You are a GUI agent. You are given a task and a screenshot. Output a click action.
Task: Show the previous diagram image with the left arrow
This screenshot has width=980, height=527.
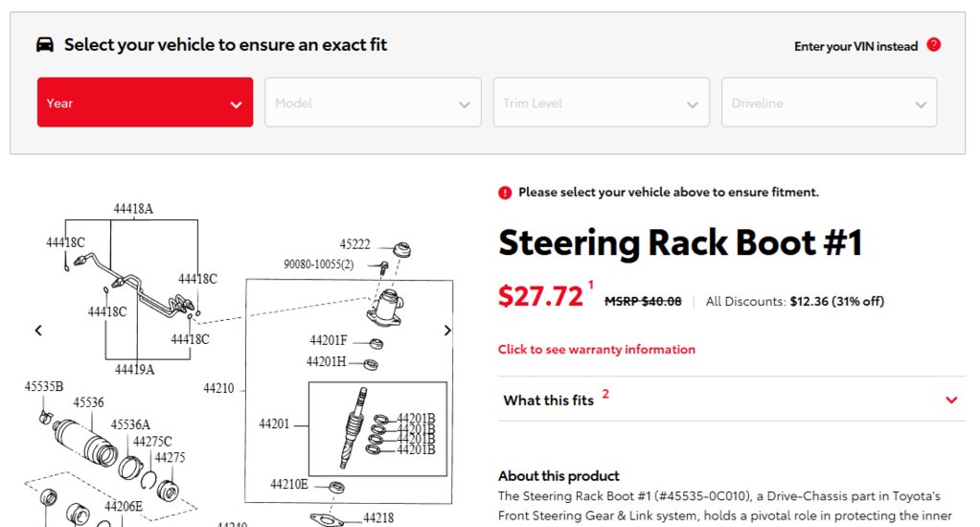[x=38, y=330]
